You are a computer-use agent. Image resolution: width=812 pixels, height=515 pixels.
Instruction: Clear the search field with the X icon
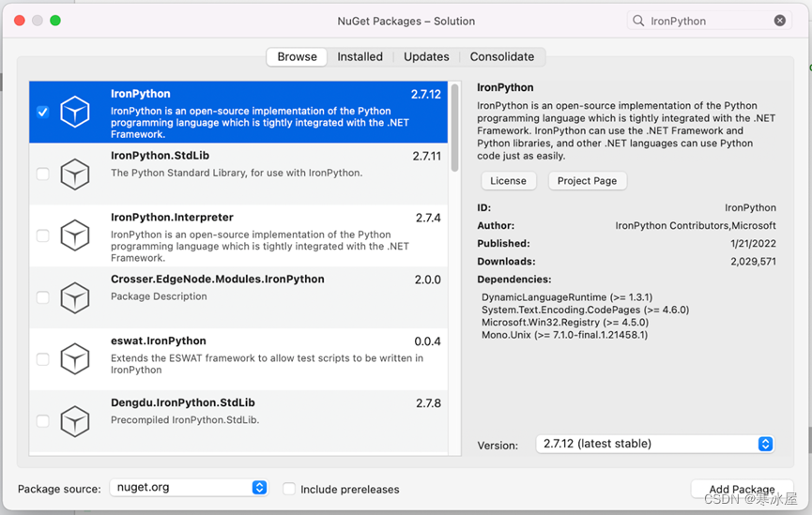coord(780,21)
